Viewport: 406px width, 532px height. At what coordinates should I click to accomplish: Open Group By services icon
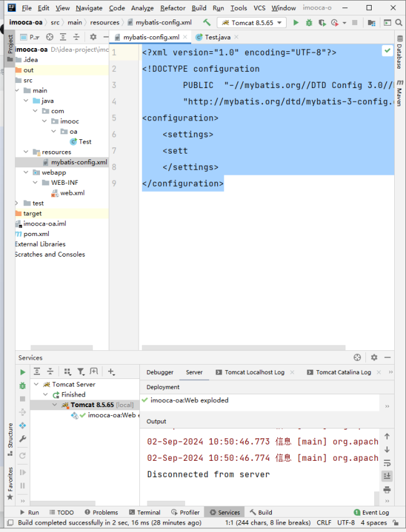67,372
